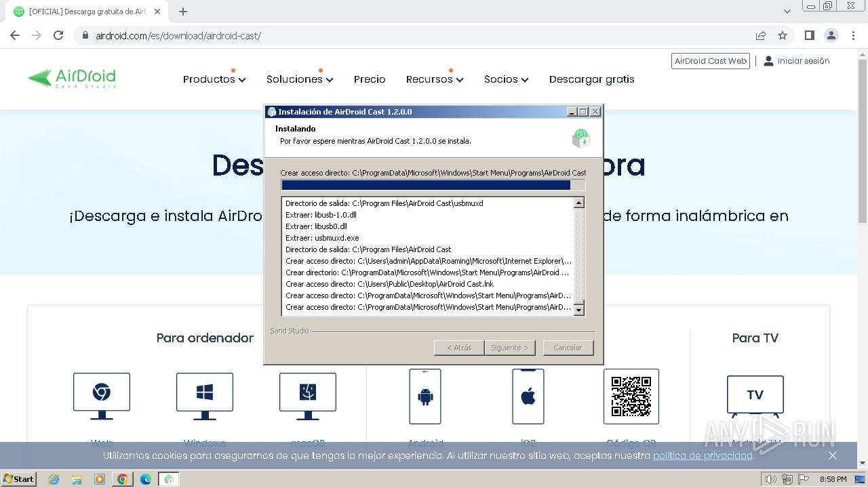
Task: Click the Windows monitor download icon
Action: [x=205, y=396]
